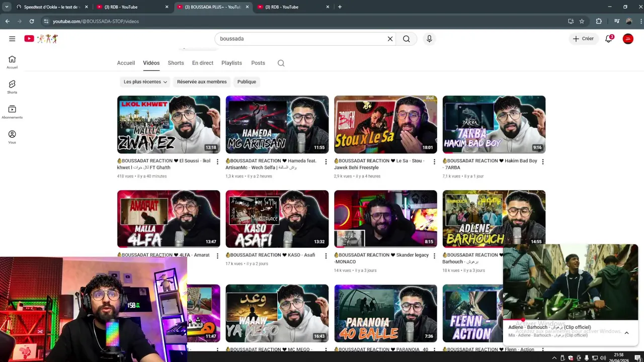Viewport: 644px width, 362px height.
Task: Open the El Soussi - lkol khwet title
Action: 164,164
